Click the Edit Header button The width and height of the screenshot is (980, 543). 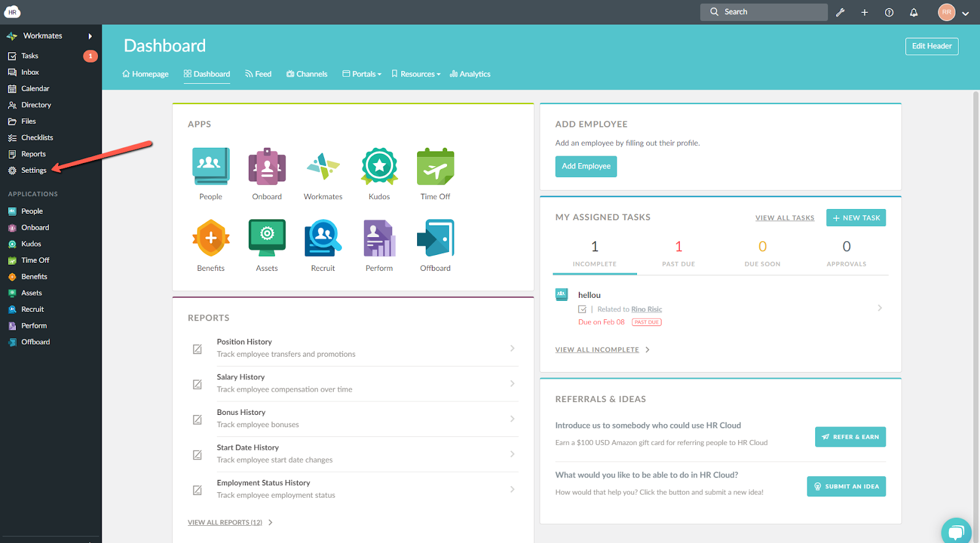932,46
